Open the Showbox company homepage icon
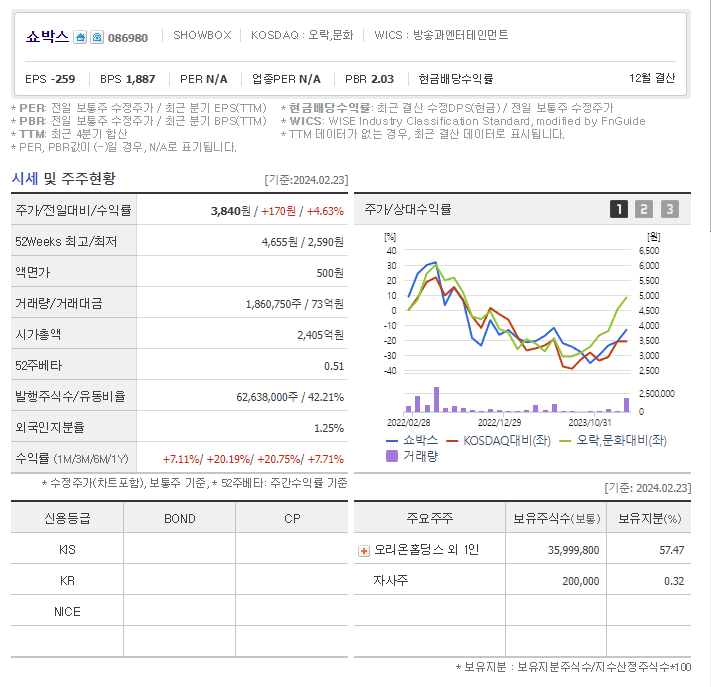Screen dimensions: 711x687 80,37
